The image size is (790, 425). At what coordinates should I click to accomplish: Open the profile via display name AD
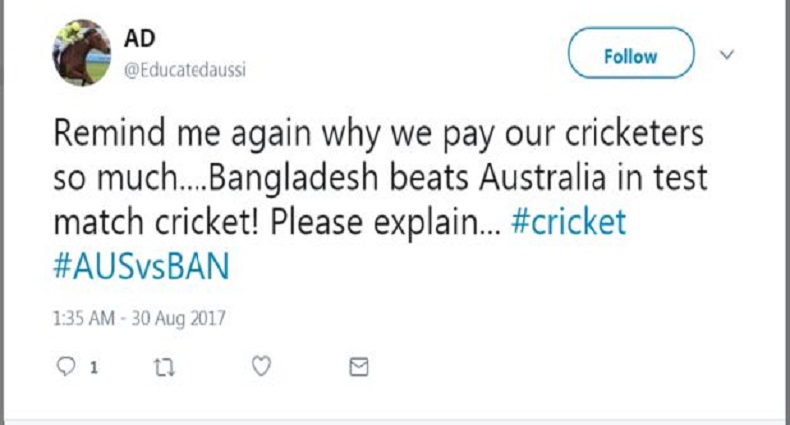pyautogui.click(x=137, y=39)
